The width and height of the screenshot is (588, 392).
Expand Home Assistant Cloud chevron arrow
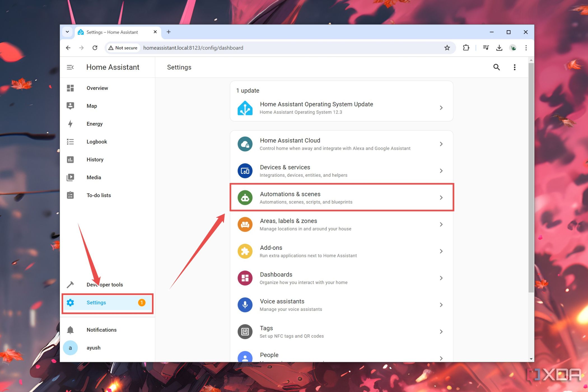[441, 144]
